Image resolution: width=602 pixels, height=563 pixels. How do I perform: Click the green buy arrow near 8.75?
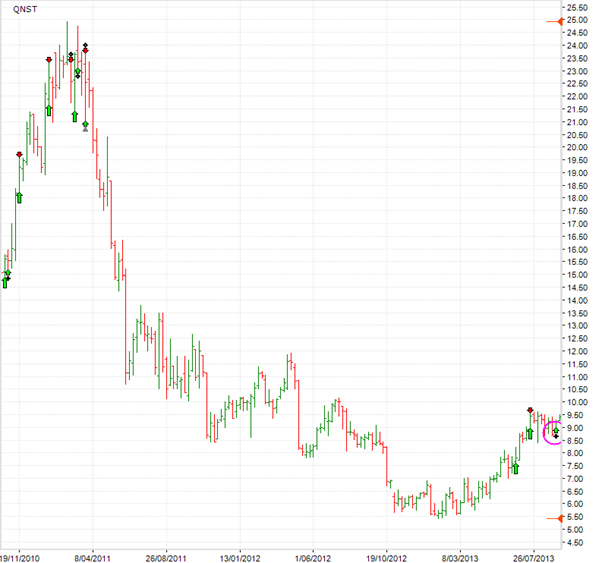(530, 433)
